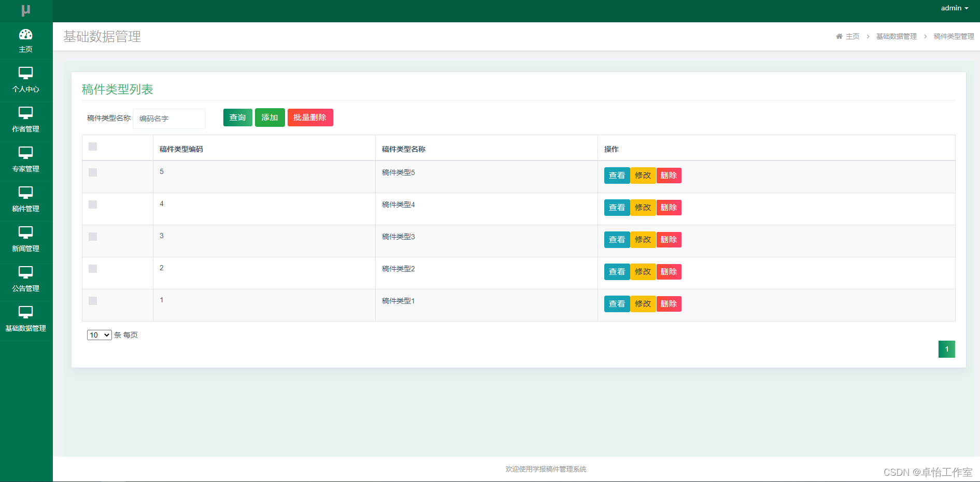Select 稿件管理 label in the sidebar menu
Viewport: 980px width, 482px height.
pyautogui.click(x=25, y=209)
